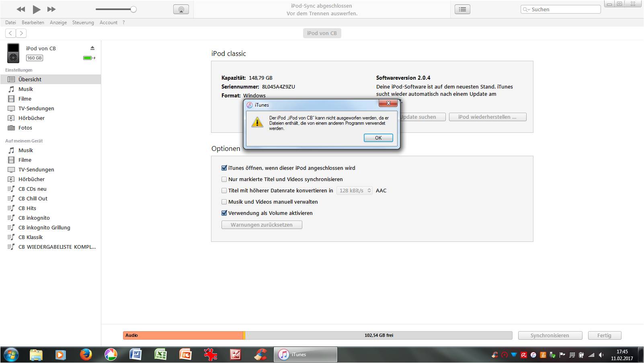This screenshot has width=644, height=363.
Task: Click the iPod wiederherstellen button
Action: tap(488, 117)
